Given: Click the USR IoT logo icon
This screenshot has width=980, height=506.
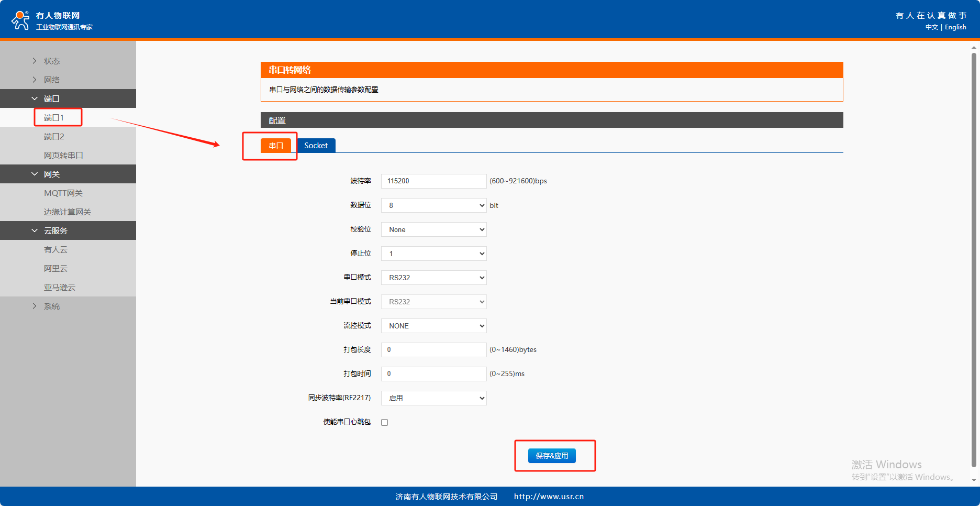Looking at the screenshot, I should (x=20, y=20).
